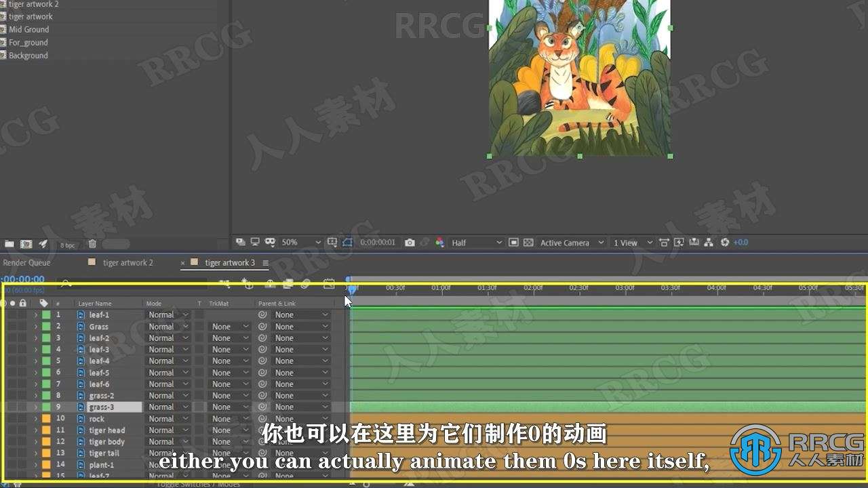This screenshot has width=868, height=488.
Task: Expand the leaf-1 layer properties
Action: pyautogui.click(x=35, y=314)
